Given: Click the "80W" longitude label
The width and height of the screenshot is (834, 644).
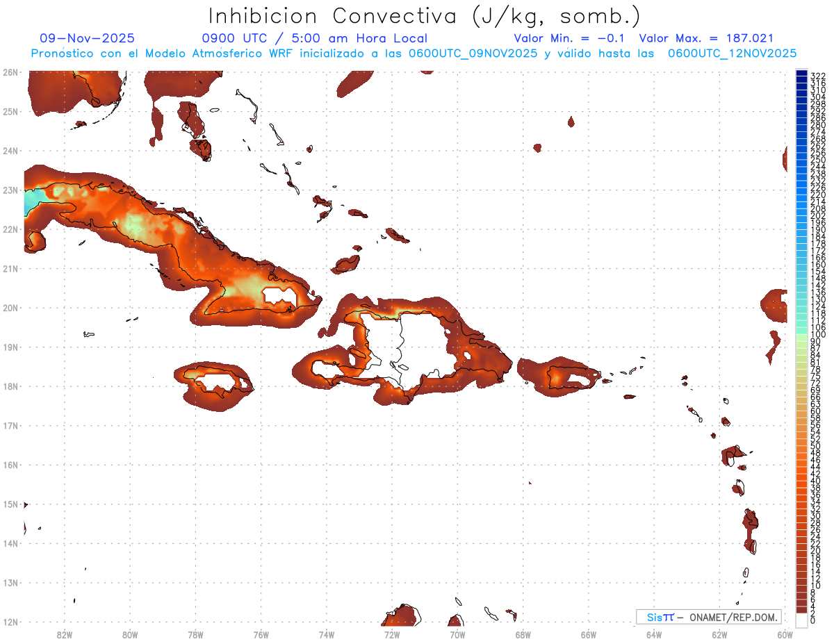Looking at the screenshot, I should [x=130, y=634].
